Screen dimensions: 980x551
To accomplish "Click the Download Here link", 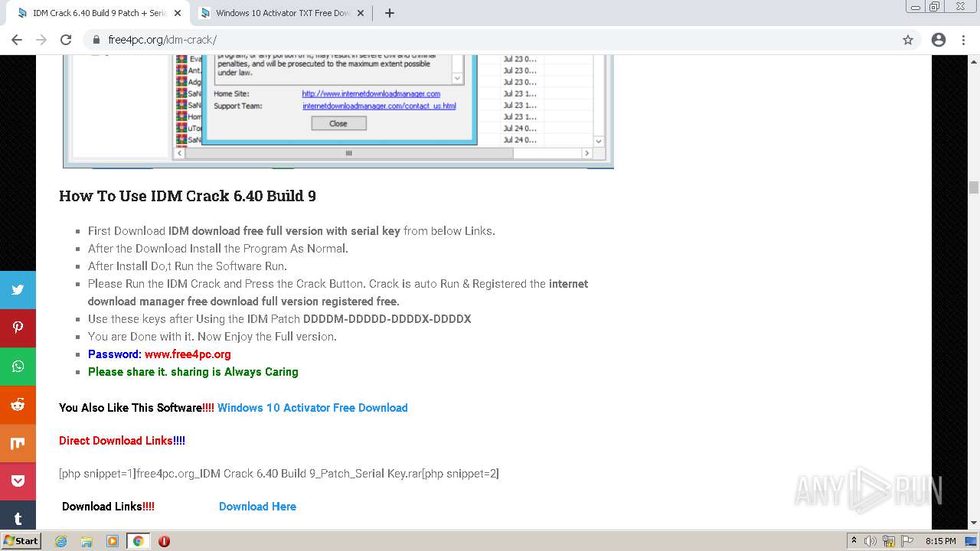I will point(257,507).
